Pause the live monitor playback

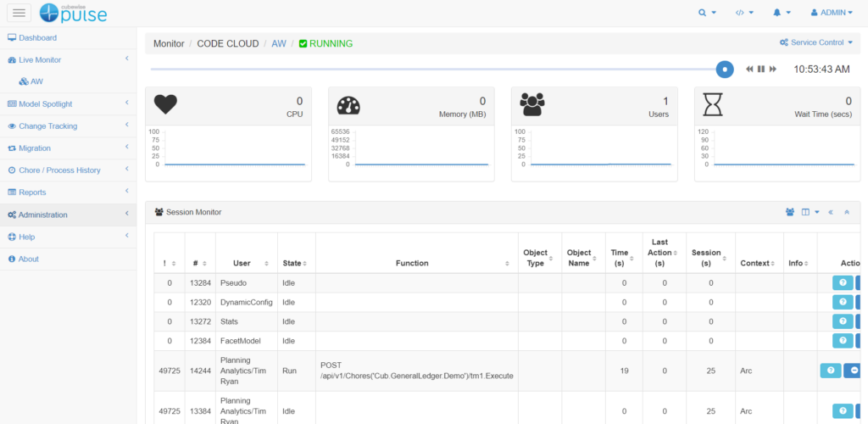click(x=761, y=69)
